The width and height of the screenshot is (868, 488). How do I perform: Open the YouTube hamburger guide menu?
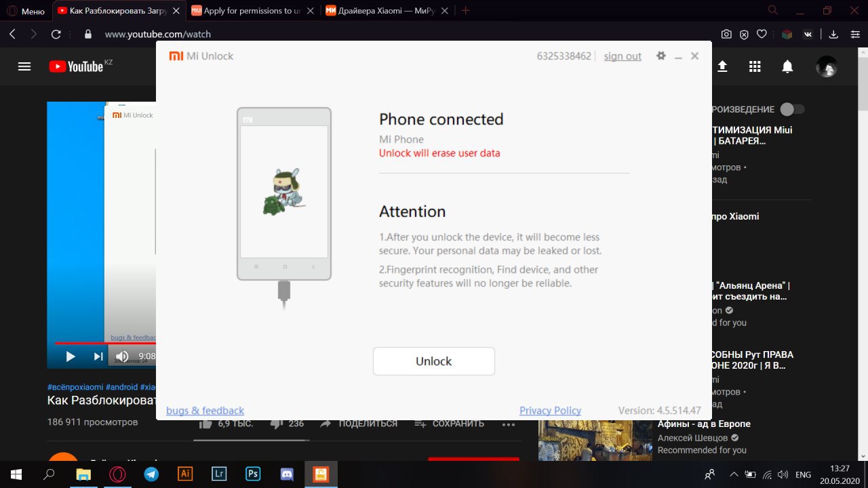[x=24, y=66]
